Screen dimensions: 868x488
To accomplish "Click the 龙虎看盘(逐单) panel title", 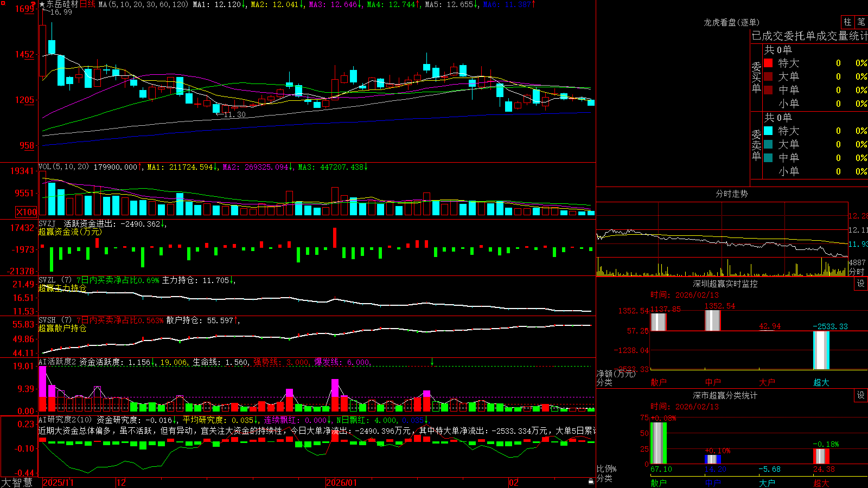I will point(731,22).
